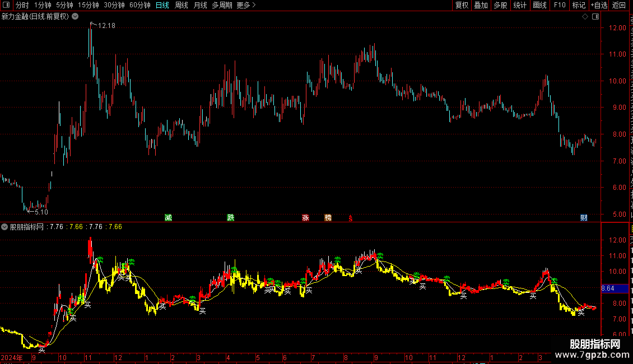Click the red 涨 event marker
Viewport: 633px width, 364px height.
coord(306,218)
